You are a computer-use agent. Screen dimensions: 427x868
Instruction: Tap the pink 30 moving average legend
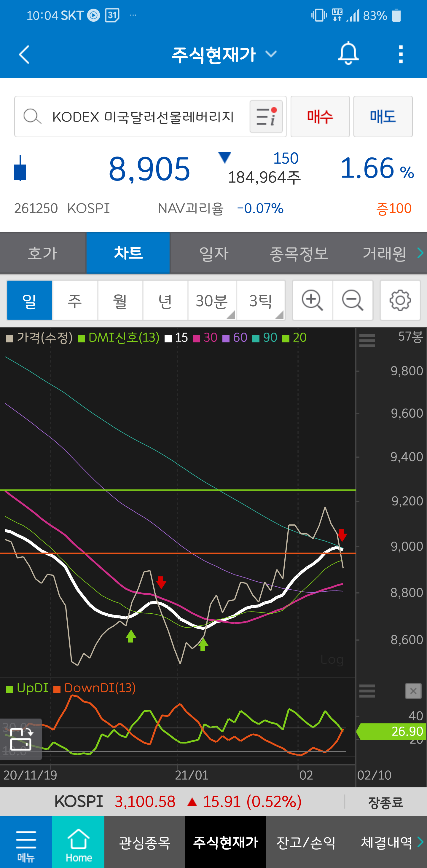click(205, 337)
